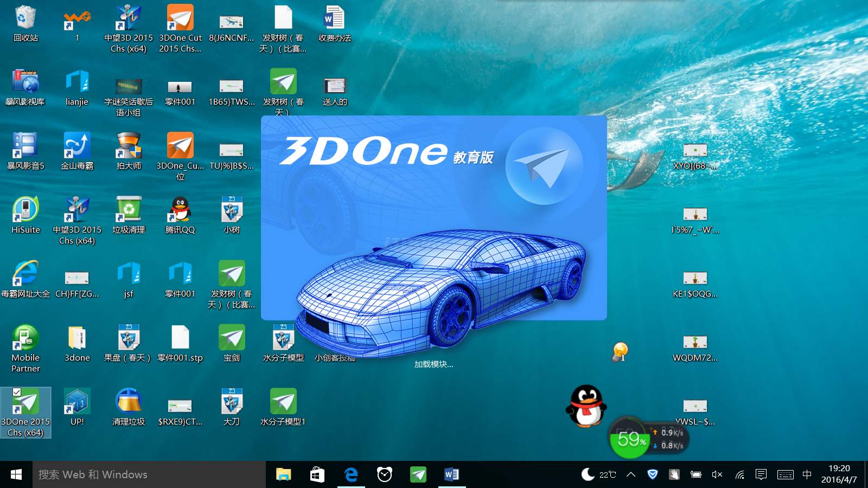Open the 19:20 clock and date
This screenshot has width=868, height=488.
(839, 474)
